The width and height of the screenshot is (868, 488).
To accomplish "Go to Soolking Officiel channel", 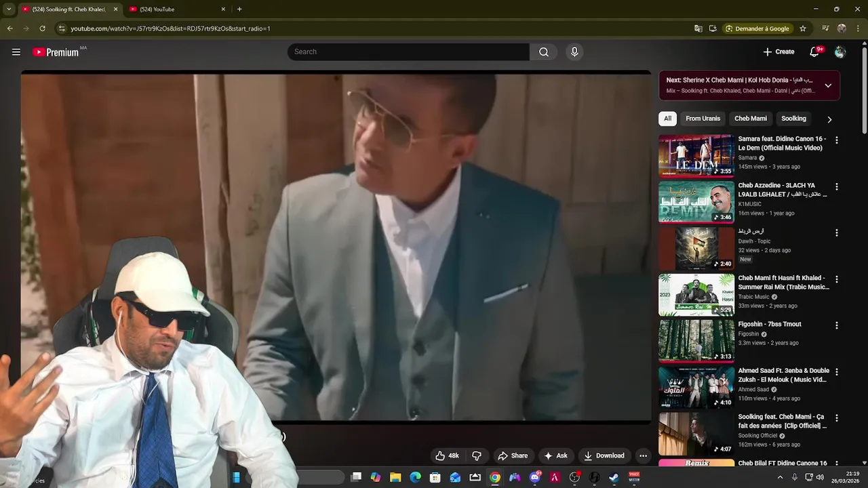I will pyautogui.click(x=757, y=436).
